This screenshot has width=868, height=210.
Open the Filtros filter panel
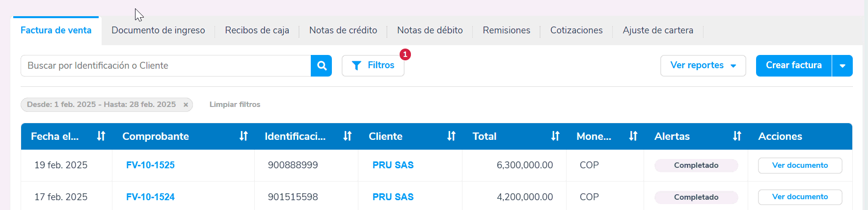pyautogui.click(x=373, y=66)
